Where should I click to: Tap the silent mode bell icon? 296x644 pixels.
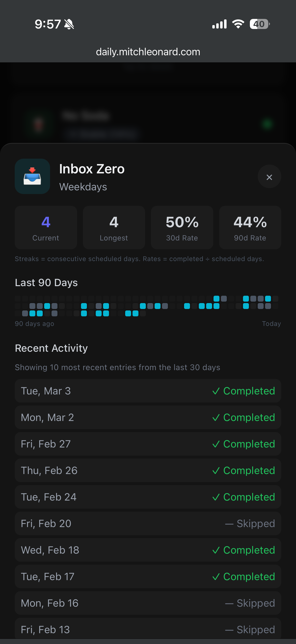(69, 24)
